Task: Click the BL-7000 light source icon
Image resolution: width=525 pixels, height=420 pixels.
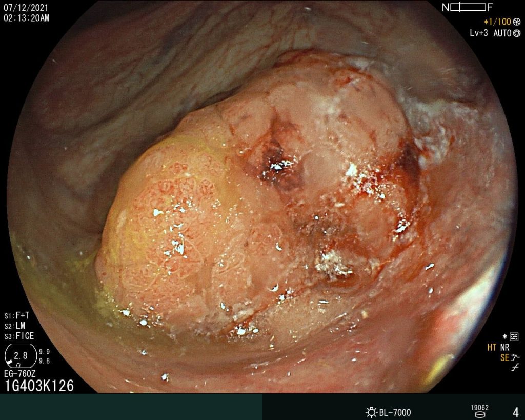Action: point(371,412)
